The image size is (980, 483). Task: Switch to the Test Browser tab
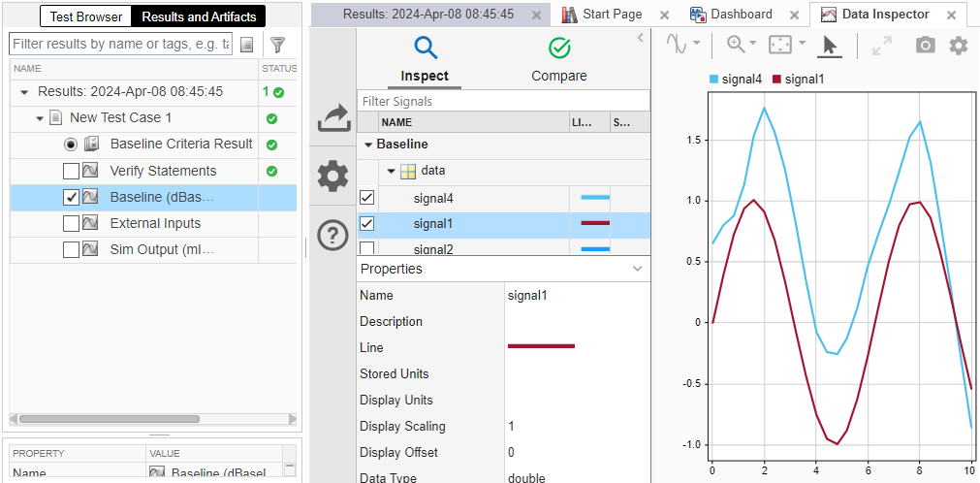pos(86,16)
